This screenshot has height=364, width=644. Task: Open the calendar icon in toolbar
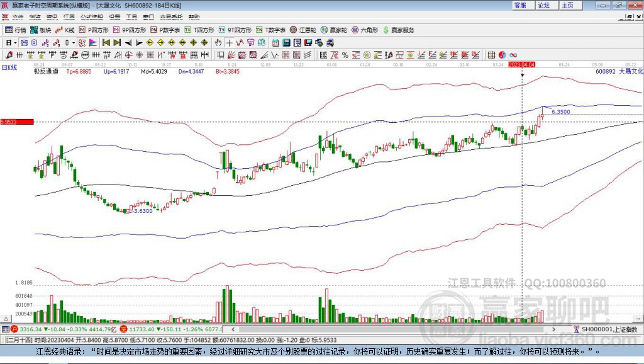click(275, 43)
